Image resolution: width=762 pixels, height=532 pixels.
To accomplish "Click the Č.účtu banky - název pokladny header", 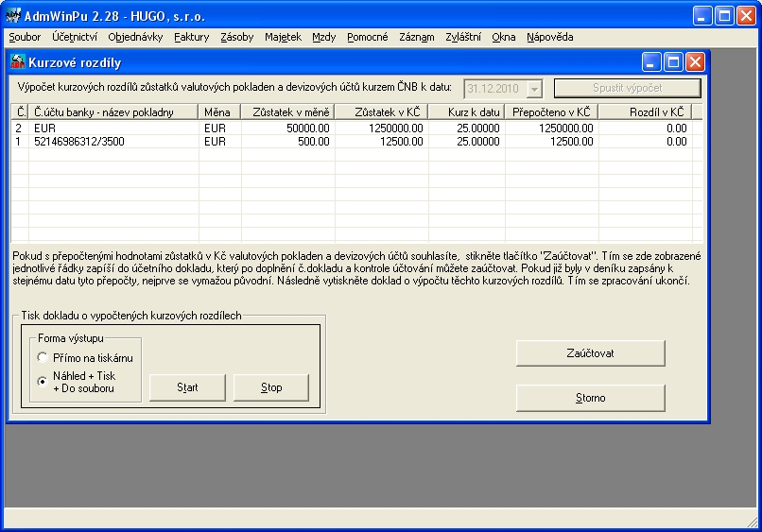I will [x=113, y=112].
